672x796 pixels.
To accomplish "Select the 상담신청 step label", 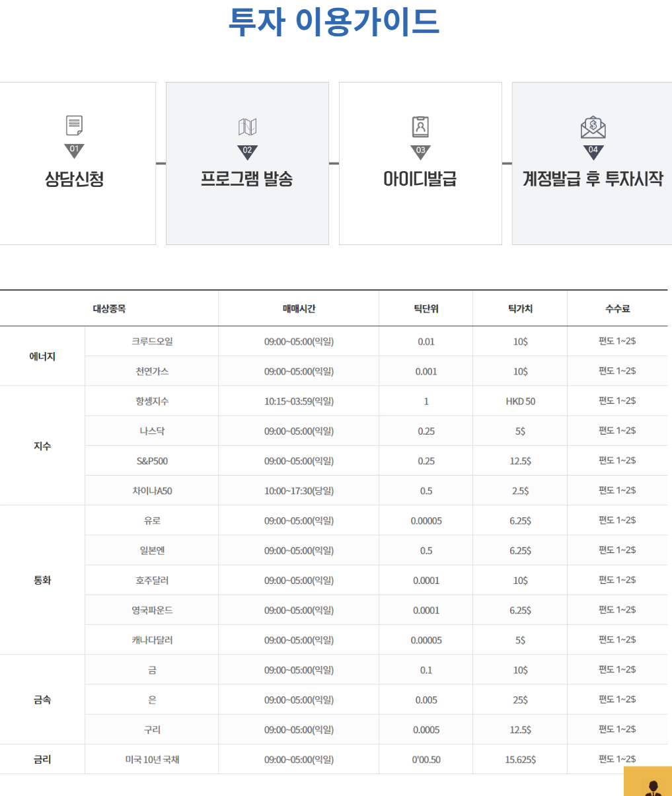I will click(x=74, y=179).
